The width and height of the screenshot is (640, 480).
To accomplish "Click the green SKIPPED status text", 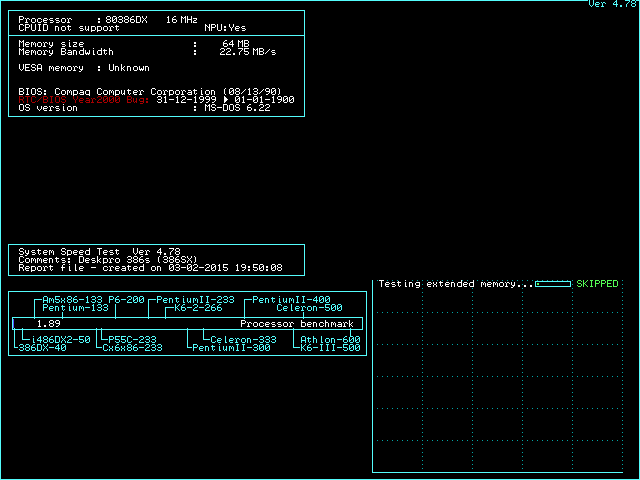I will tap(597, 284).
